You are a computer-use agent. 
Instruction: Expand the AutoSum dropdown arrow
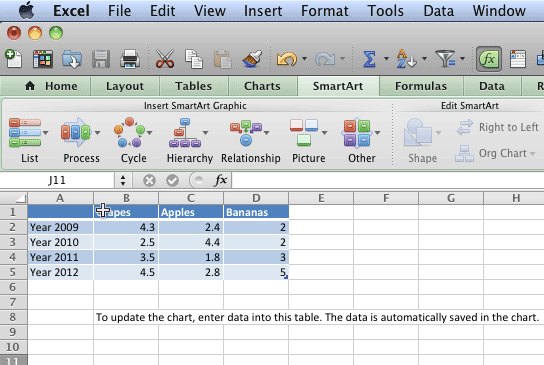[386, 59]
